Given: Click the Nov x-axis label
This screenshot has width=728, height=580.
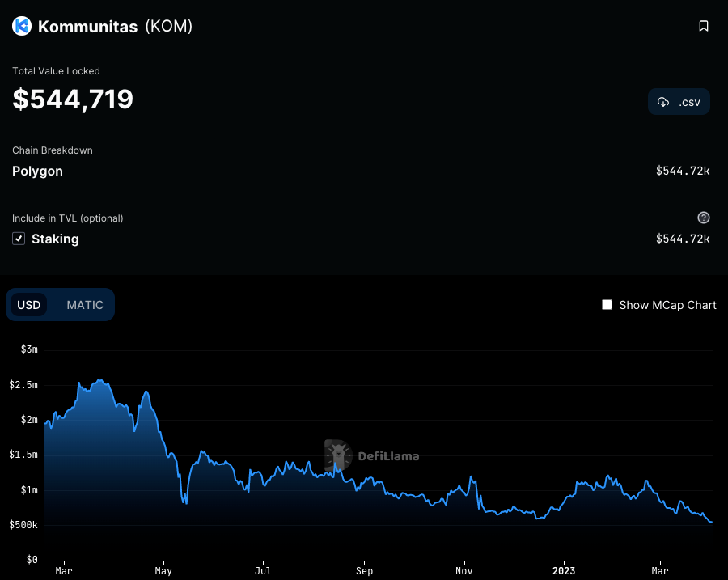Looking at the screenshot, I should [x=463, y=571].
